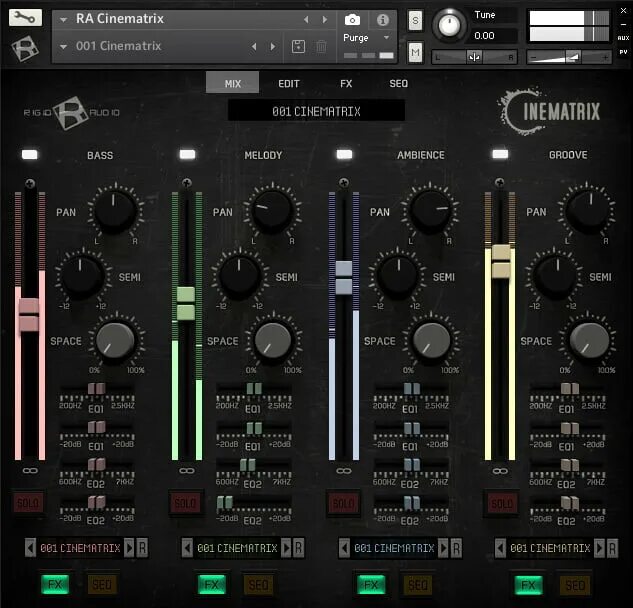
Task: Select next Bass sound arrow
Action: click(x=129, y=548)
